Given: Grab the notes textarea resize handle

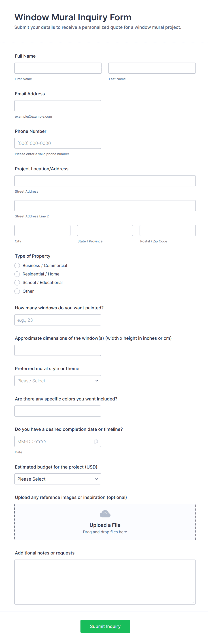Looking at the screenshot, I should [x=193, y=602].
